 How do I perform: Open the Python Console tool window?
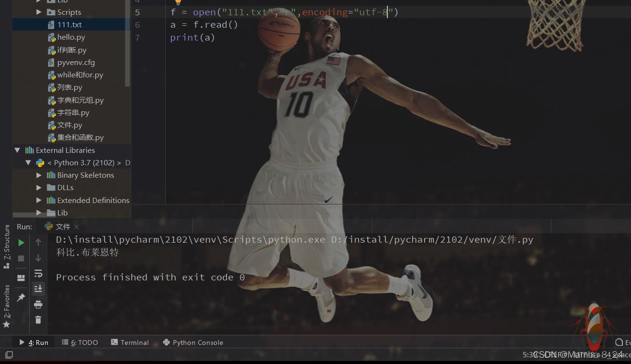pyautogui.click(x=193, y=343)
